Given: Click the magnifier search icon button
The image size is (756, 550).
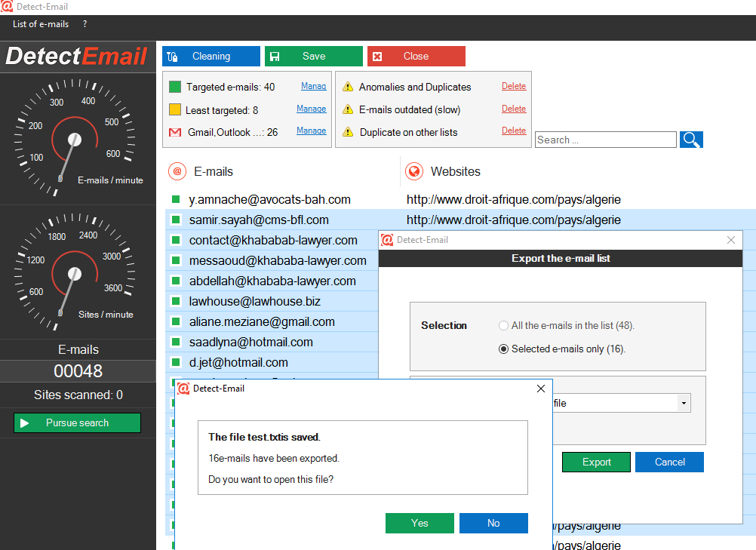Looking at the screenshot, I should [x=691, y=140].
